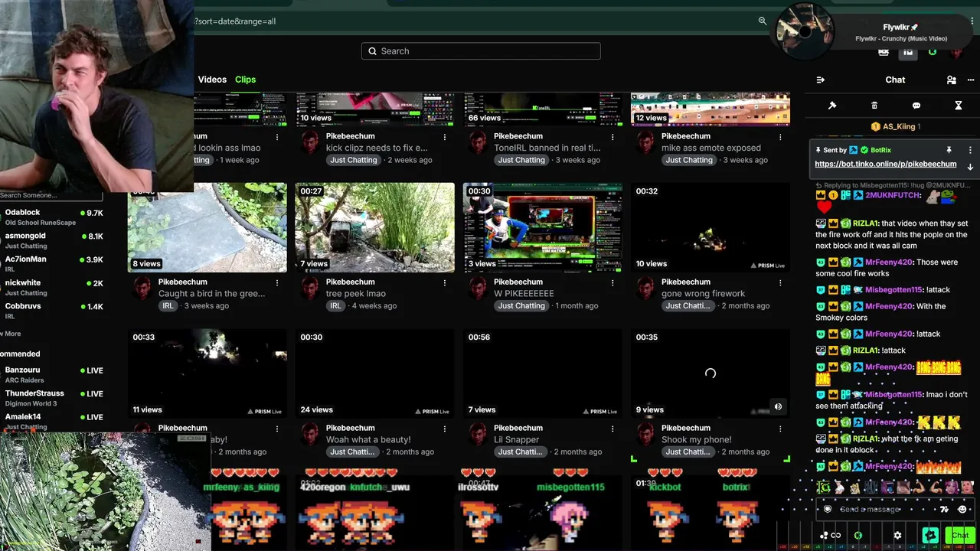
Task: Open the bot.tinko.online pikebeechum link
Action: (x=885, y=164)
